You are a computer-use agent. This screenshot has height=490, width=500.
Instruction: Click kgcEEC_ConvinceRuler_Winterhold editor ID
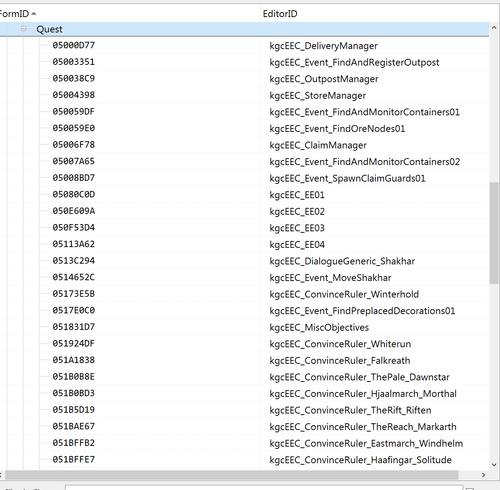click(344, 294)
